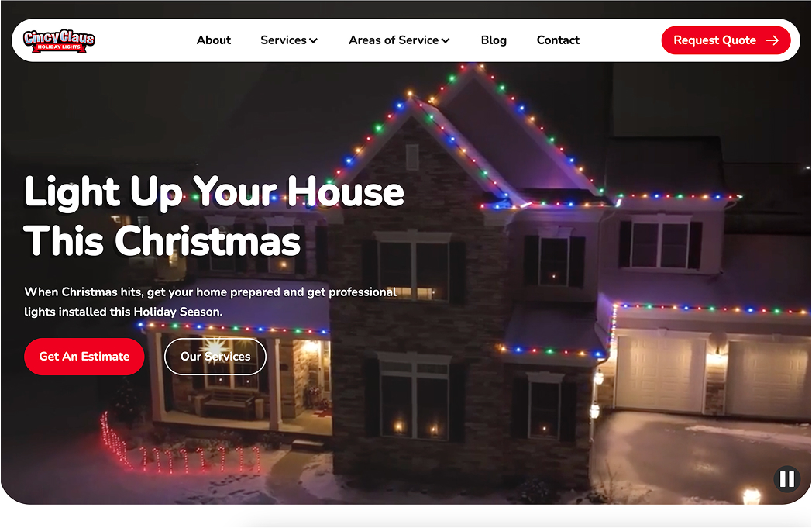Click the arrow icon in Request Quote

[772, 40]
